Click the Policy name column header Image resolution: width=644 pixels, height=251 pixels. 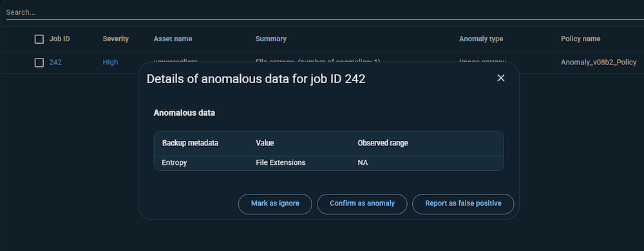click(581, 39)
